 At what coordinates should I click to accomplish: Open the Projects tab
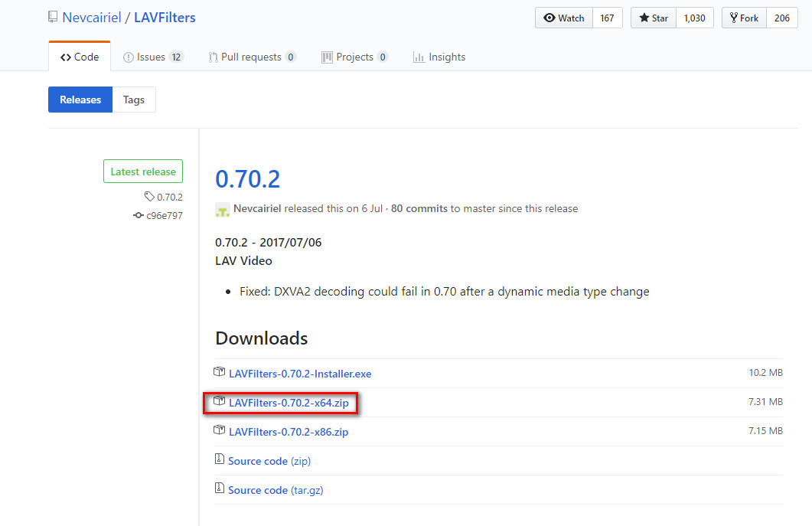click(x=354, y=57)
